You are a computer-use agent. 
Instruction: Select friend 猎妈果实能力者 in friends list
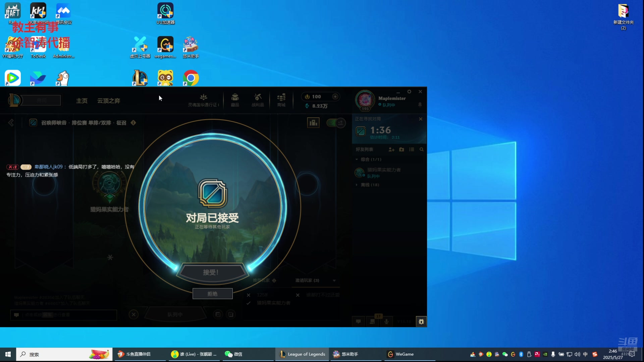point(389,173)
